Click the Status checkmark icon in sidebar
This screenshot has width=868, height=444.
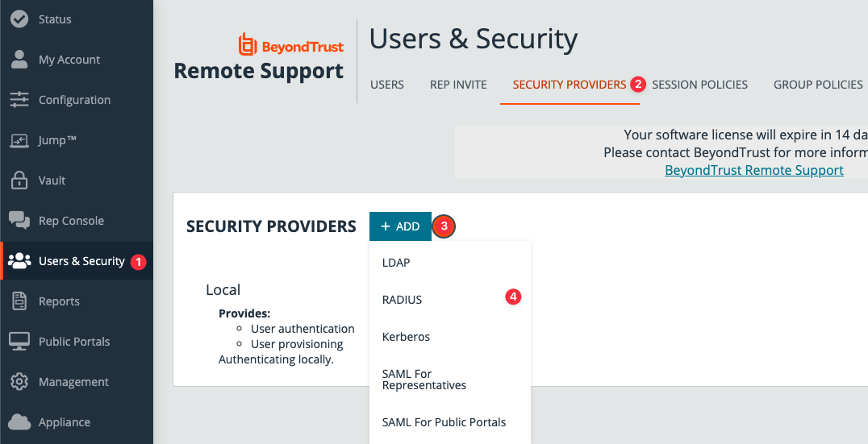coord(19,19)
